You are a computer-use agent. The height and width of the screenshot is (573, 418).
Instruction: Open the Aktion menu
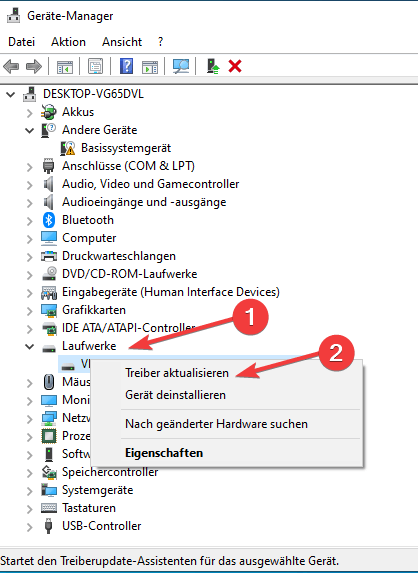point(68,42)
